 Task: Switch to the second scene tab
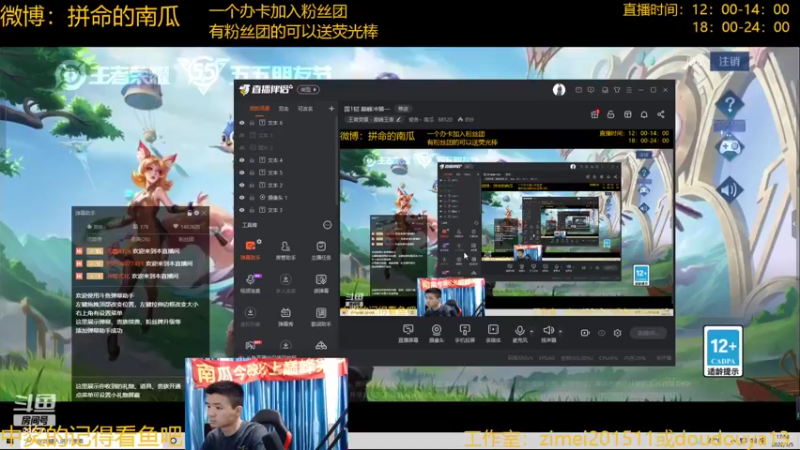pyautogui.click(x=284, y=109)
